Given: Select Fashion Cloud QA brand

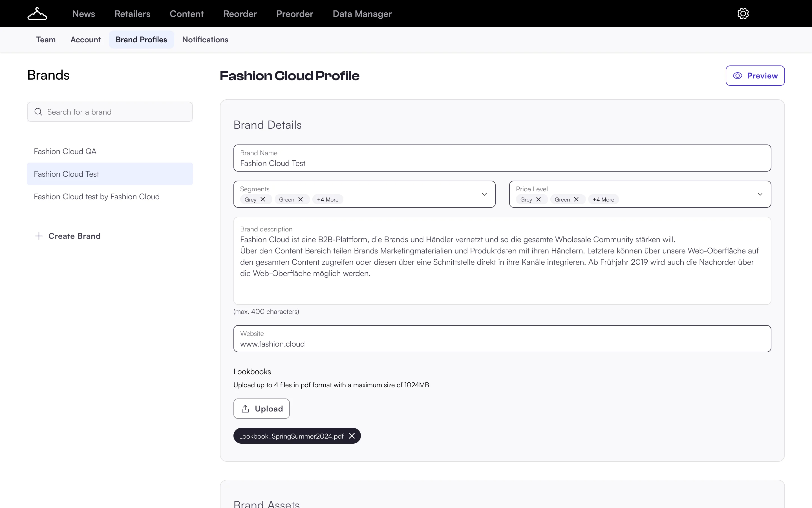Looking at the screenshot, I should tap(110, 152).
